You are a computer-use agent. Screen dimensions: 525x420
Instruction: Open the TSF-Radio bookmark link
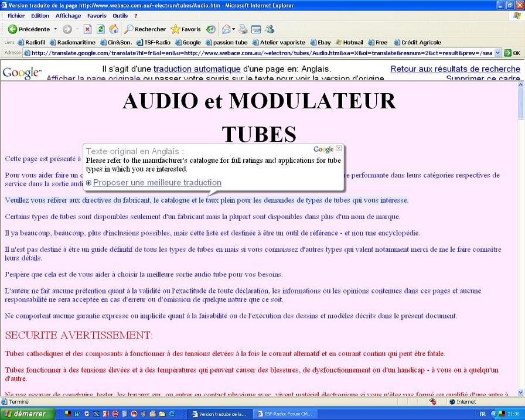click(154, 42)
